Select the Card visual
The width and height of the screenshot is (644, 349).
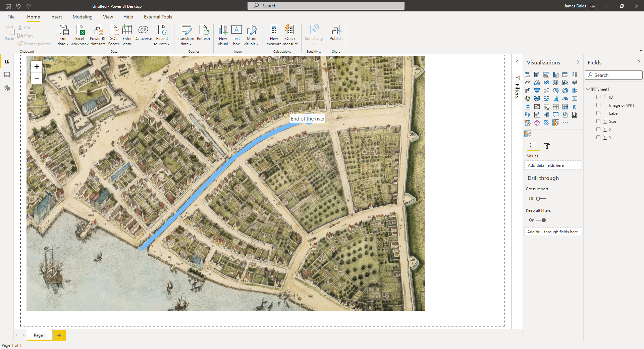(575, 99)
